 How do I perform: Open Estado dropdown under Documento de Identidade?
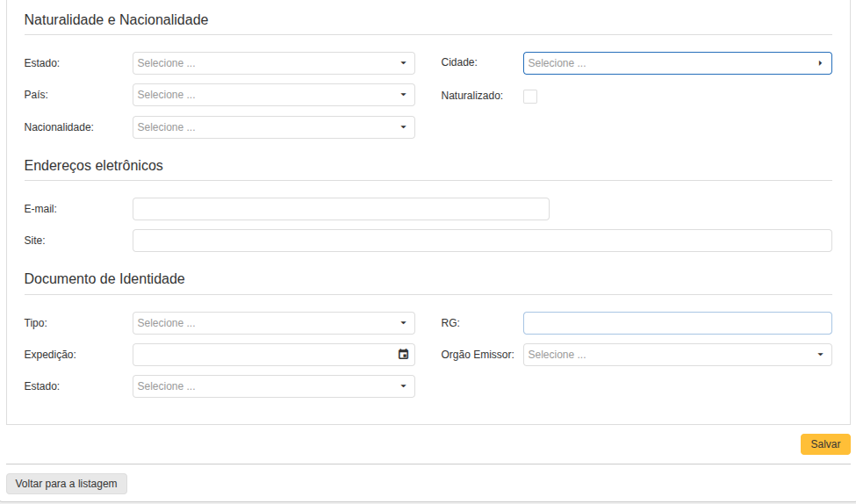point(273,386)
